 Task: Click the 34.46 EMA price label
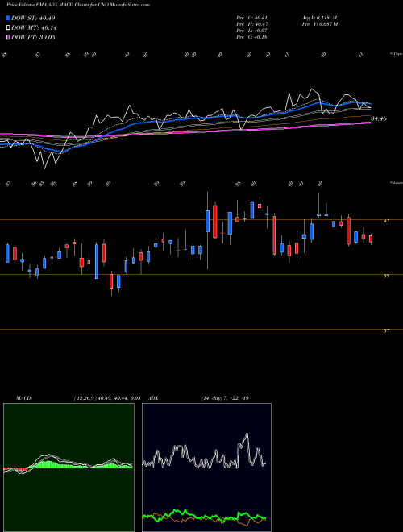[379, 118]
